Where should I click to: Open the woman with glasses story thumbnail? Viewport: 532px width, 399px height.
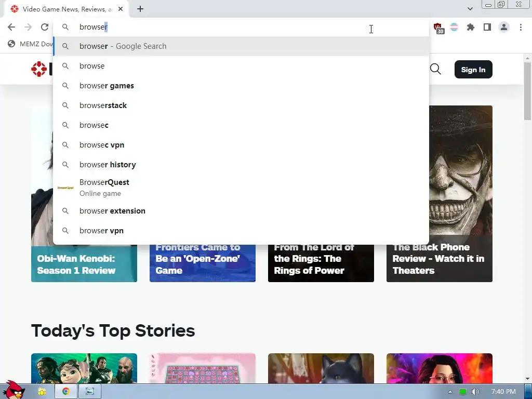pyautogui.click(x=440, y=368)
